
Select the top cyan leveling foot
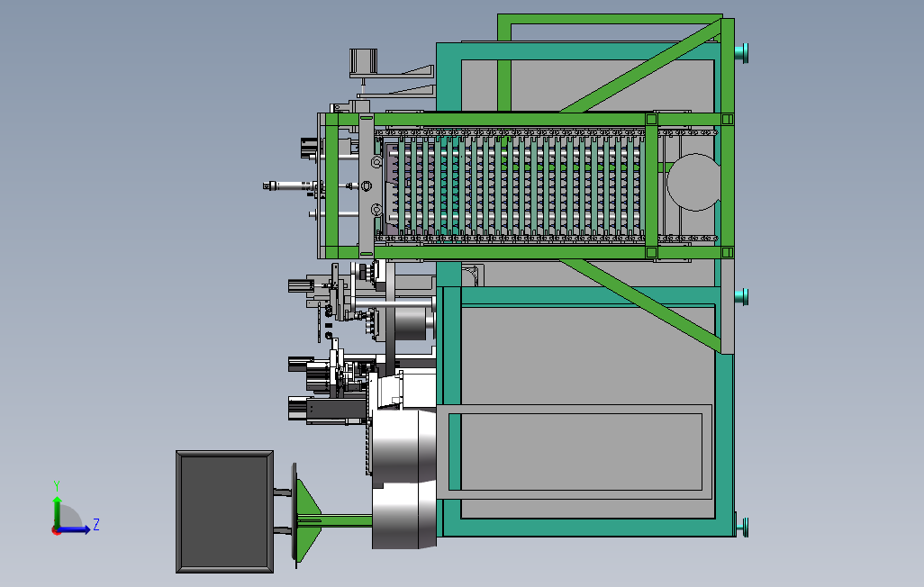tap(742, 53)
